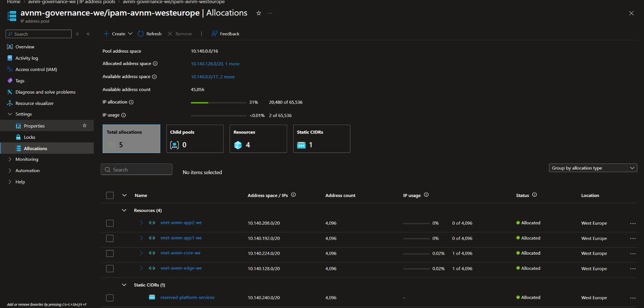Open the Group by allocation type dropdown
Image resolution: width=644 pixels, height=308 pixels.
click(593, 168)
